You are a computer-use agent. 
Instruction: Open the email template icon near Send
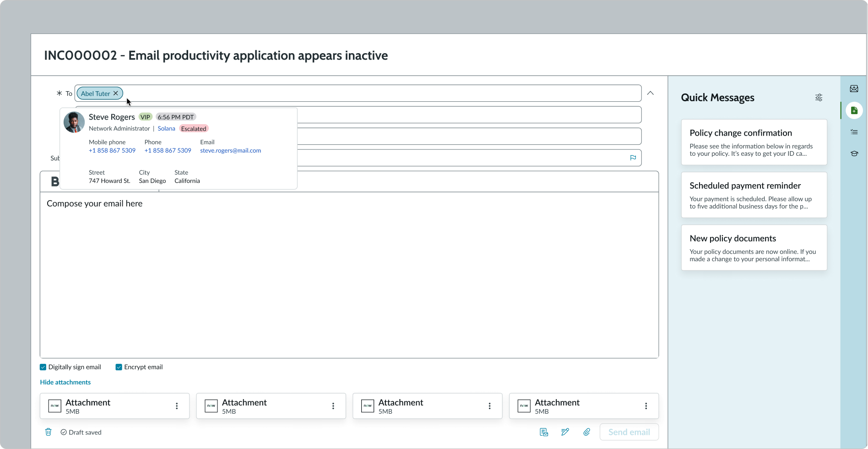544,432
